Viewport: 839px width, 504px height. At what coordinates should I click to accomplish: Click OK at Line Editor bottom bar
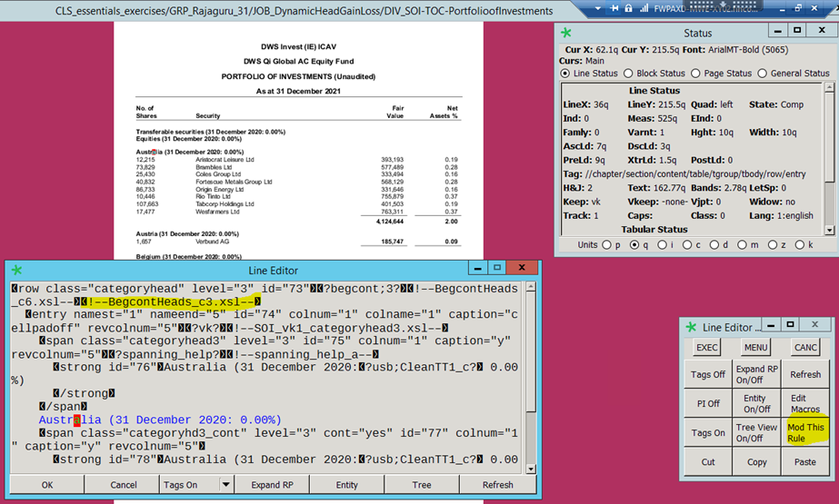tap(47, 485)
